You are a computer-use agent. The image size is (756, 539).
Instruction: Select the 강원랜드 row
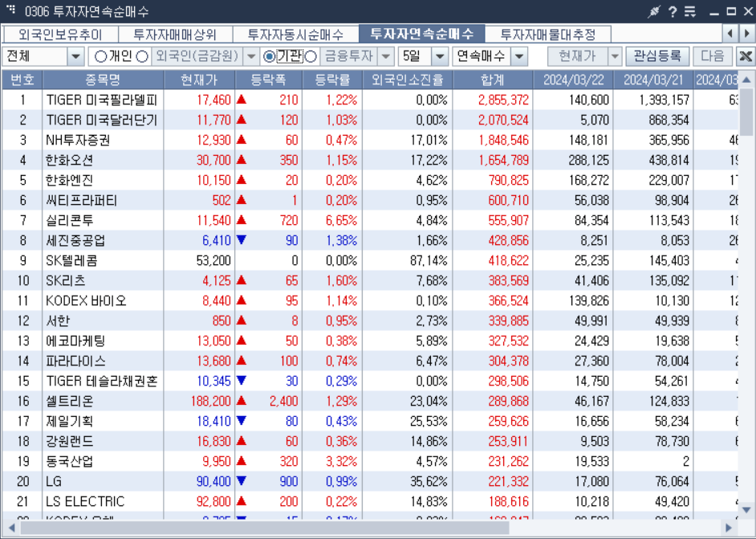pos(370,442)
